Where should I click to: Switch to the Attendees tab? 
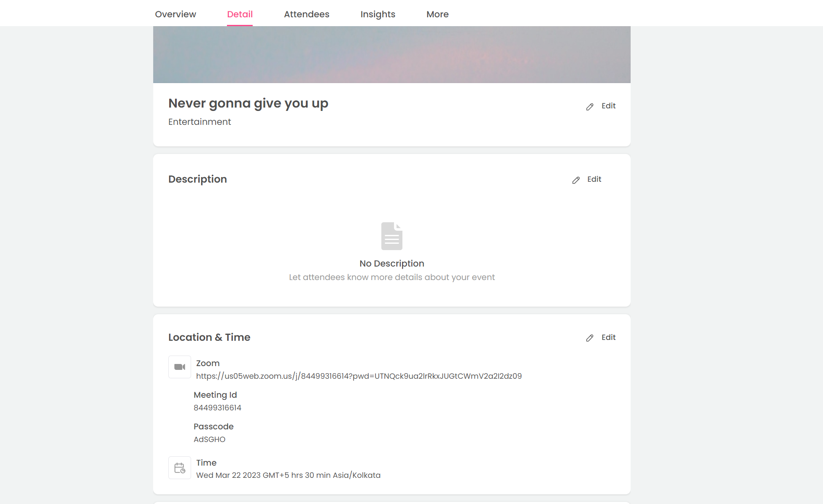[307, 14]
